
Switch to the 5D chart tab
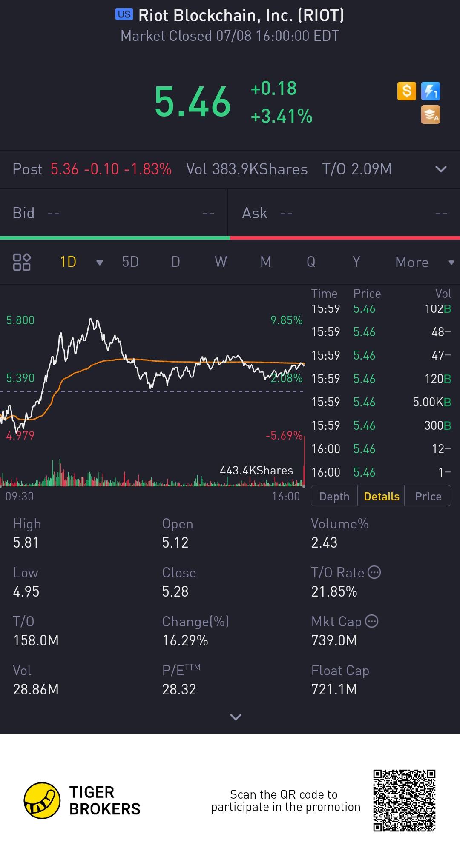(x=130, y=262)
